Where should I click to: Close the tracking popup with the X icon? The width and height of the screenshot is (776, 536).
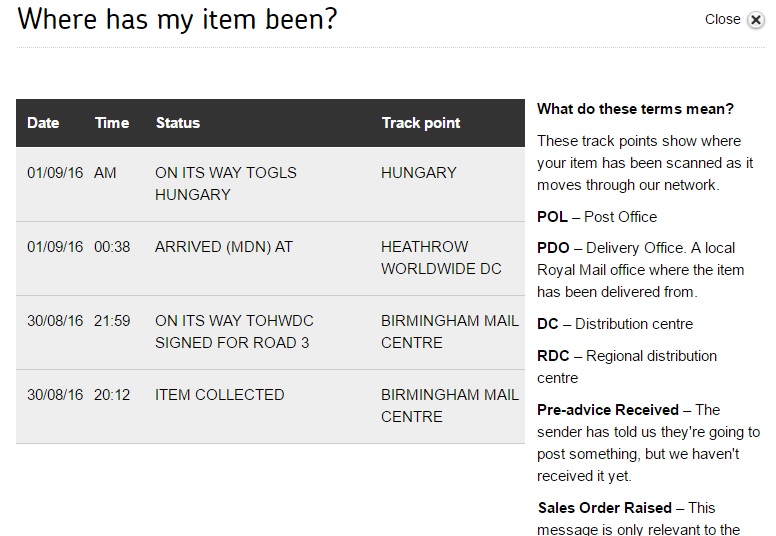756,20
